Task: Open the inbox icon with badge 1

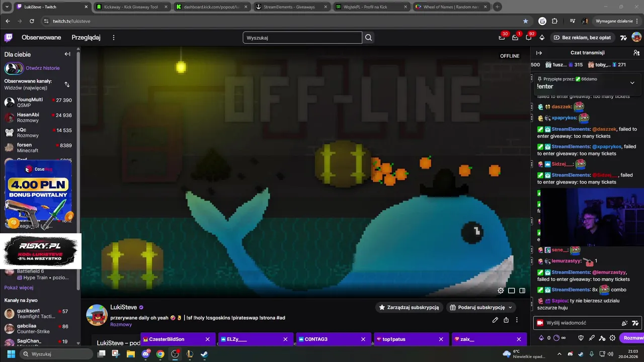Action: click(x=515, y=38)
